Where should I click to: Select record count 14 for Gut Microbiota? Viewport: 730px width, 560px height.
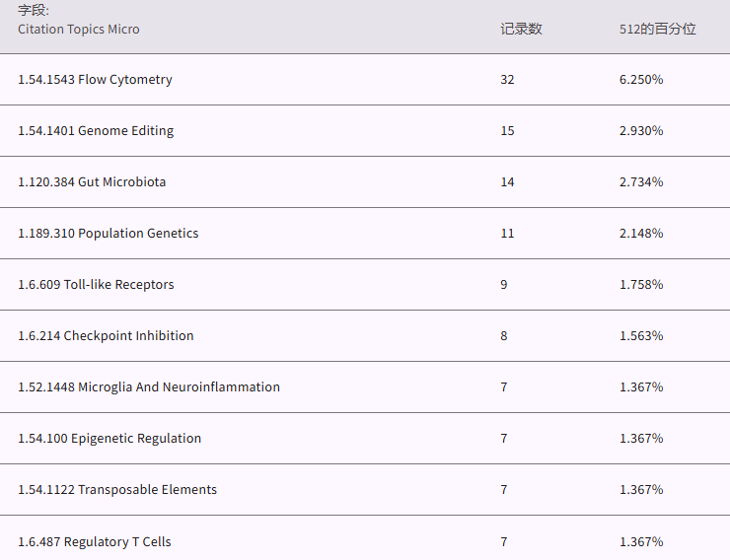pyautogui.click(x=507, y=182)
